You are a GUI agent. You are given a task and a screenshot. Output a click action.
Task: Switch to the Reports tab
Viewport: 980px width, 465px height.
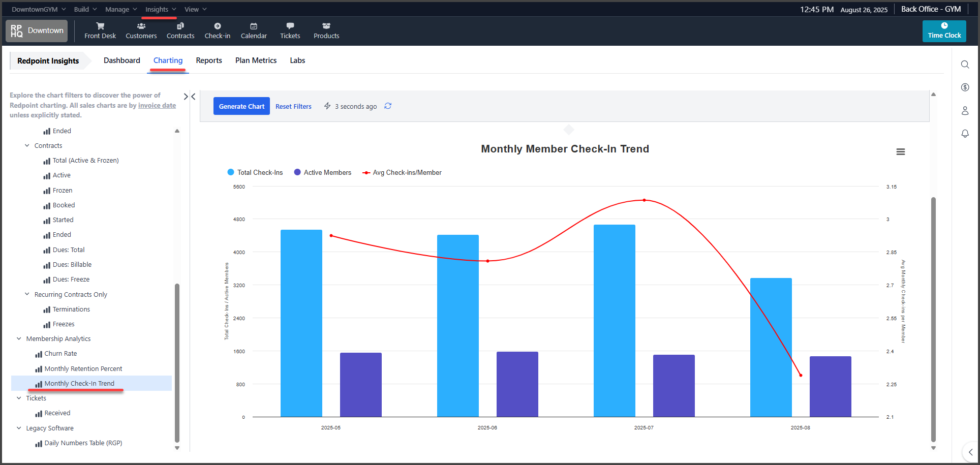209,60
